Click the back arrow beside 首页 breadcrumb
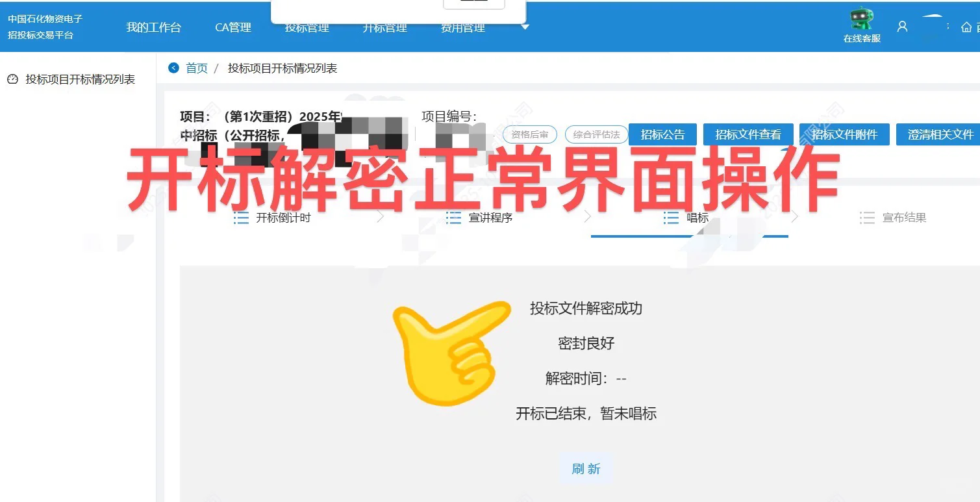 pos(173,68)
